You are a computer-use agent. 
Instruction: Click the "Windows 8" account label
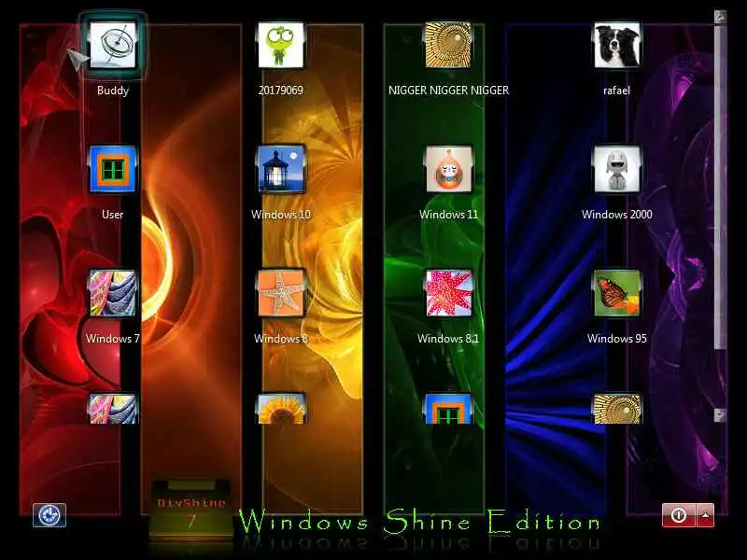[x=281, y=339]
